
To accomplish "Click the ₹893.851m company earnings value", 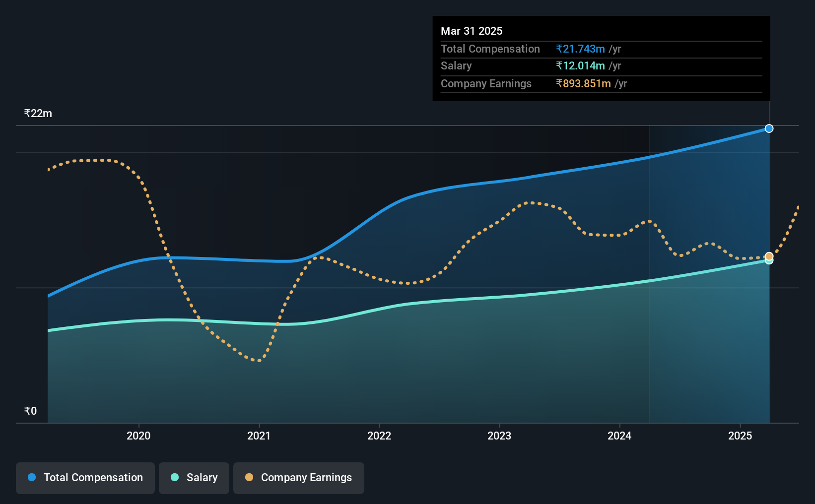I will coord(583,83).
